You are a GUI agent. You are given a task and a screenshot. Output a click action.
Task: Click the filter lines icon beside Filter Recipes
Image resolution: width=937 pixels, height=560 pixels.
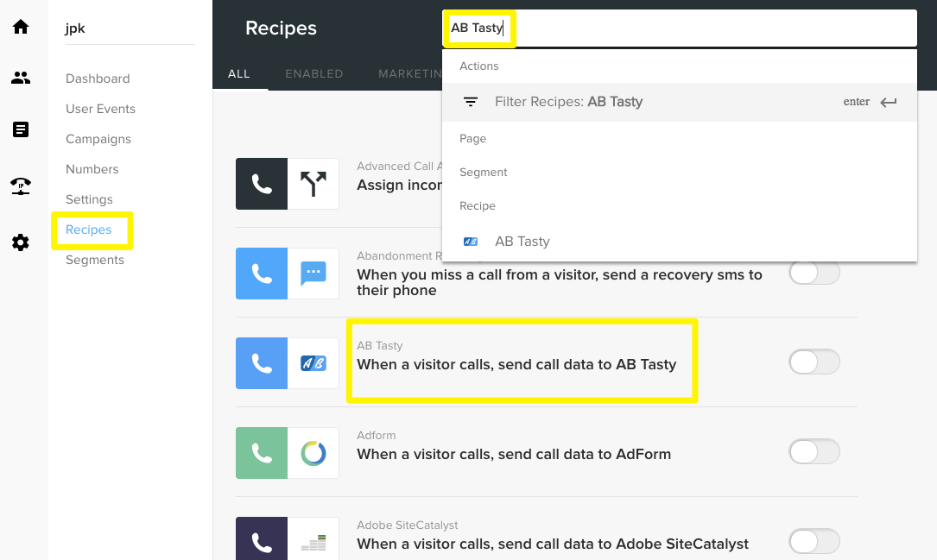tap(471, 102)
